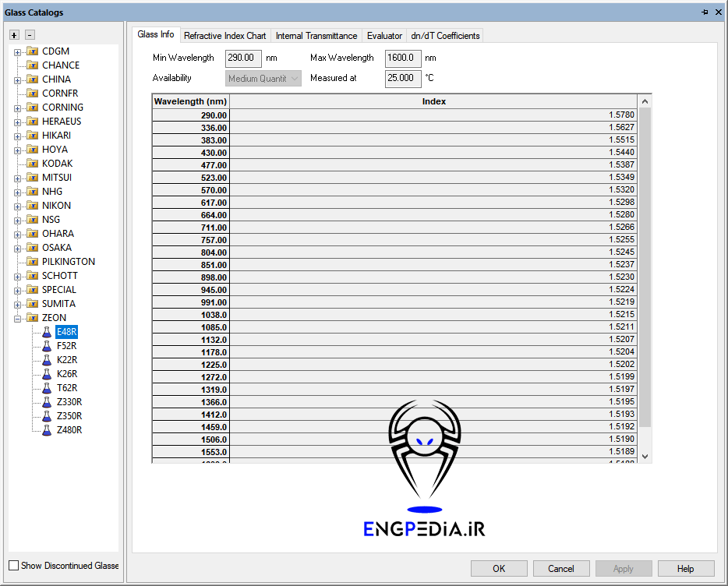Select the K26R glass flask icon
The image size is (728, 586).
click(x=47, y=374)
